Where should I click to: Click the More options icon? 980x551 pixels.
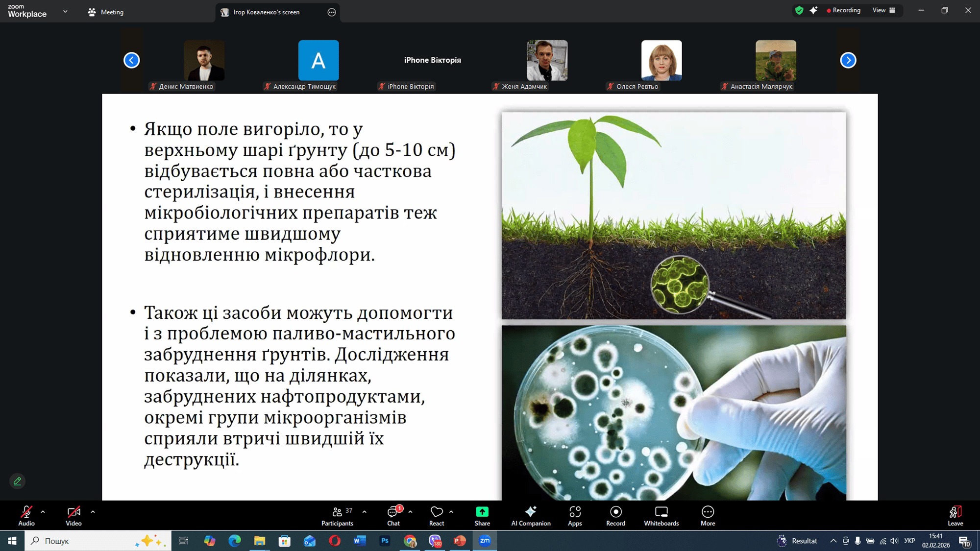tap(708, 512)
